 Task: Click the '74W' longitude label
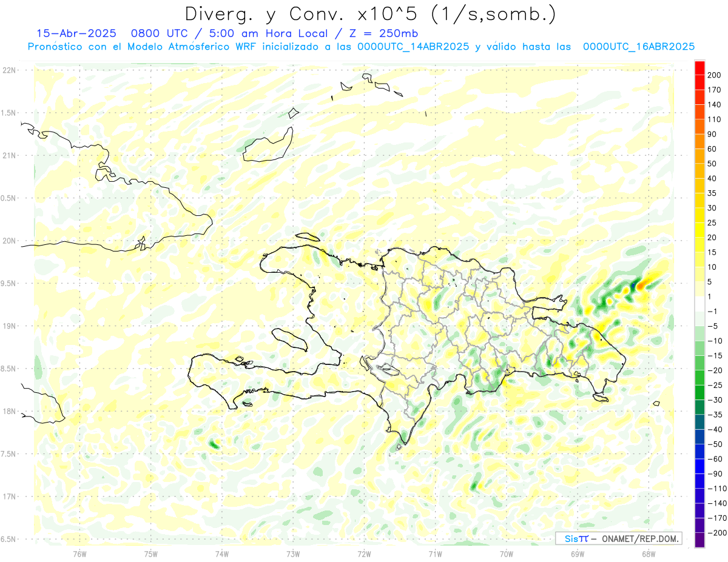coord(222,554)
